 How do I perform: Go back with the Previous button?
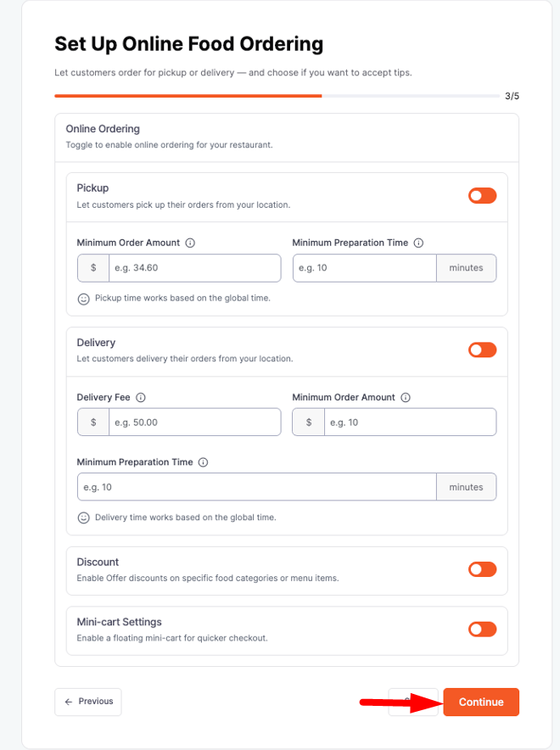point(88,702)
